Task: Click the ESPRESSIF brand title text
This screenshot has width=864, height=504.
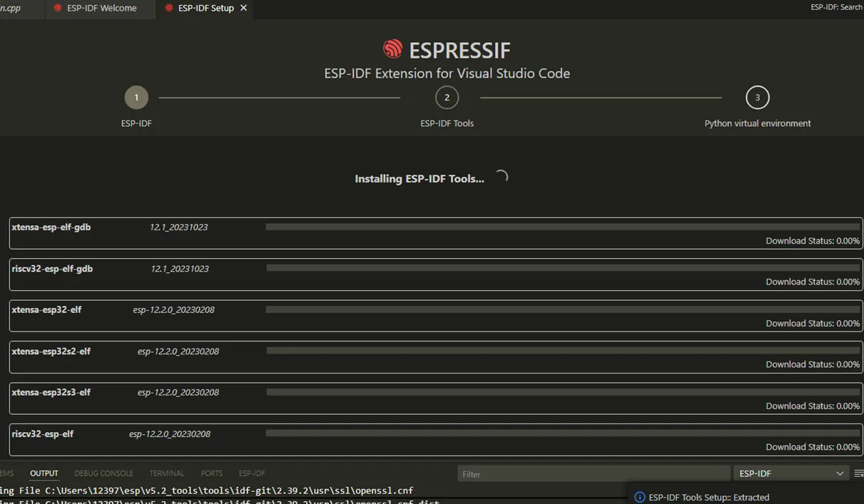Action: click(x=459, y=50)
